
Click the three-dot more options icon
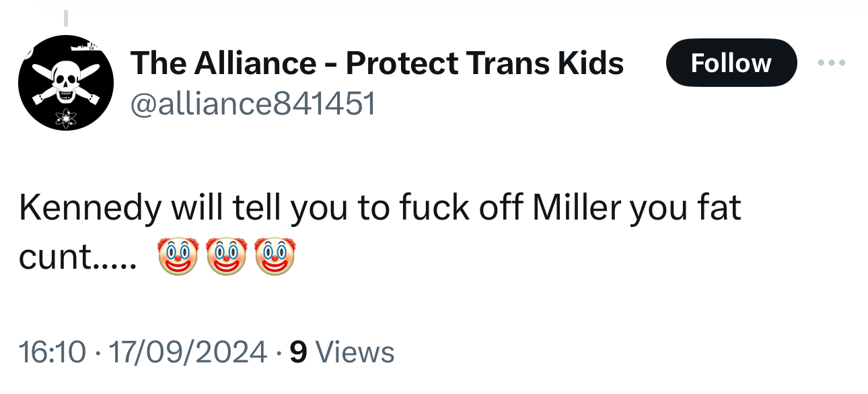point(832,63)
